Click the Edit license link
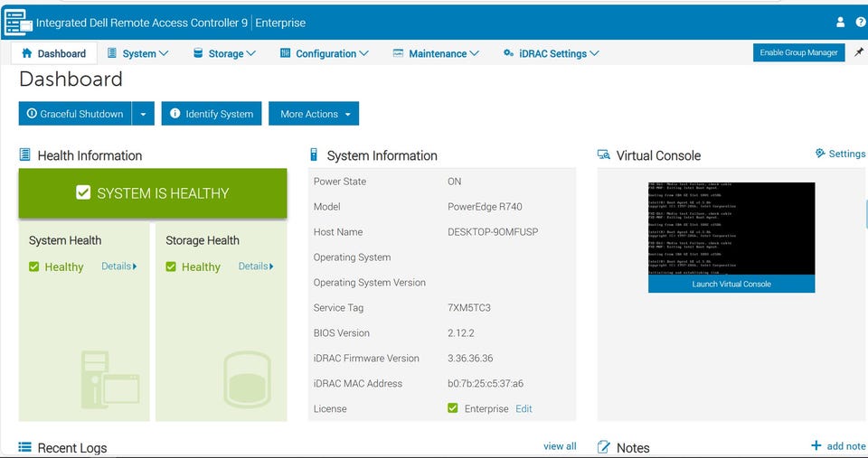 pyautogui.click(x=524, y=408)
